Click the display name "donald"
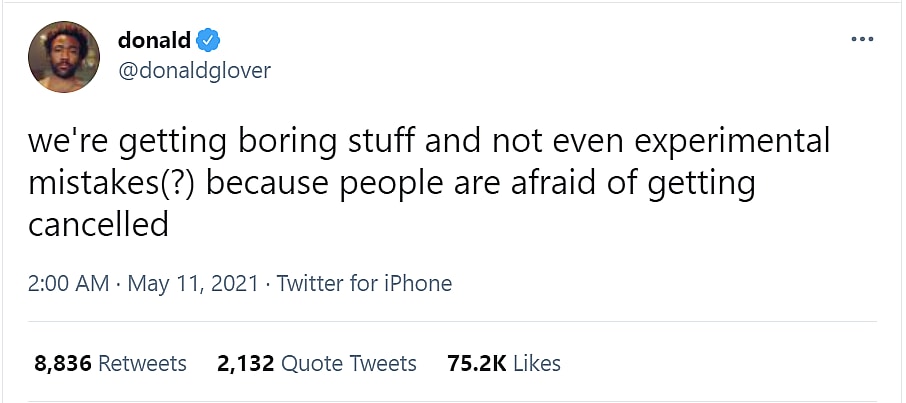This screenshot has width=906, height=403. [x=152, y=41]
